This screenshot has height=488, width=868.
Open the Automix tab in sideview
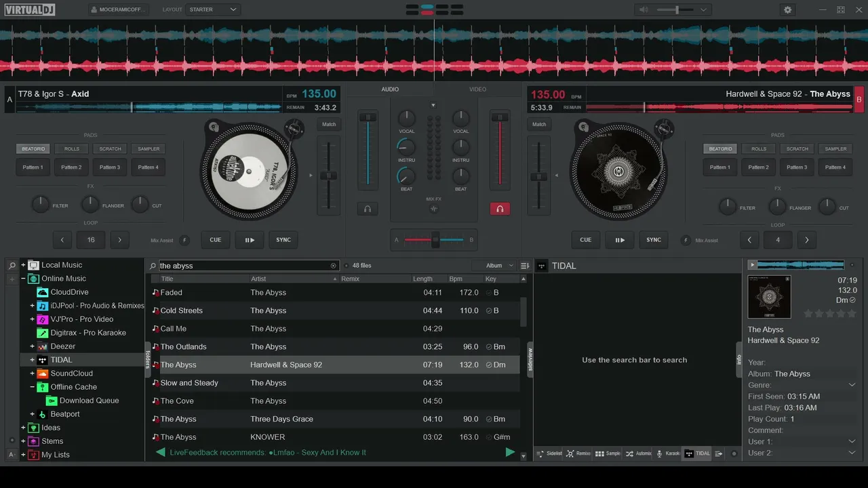638,453
